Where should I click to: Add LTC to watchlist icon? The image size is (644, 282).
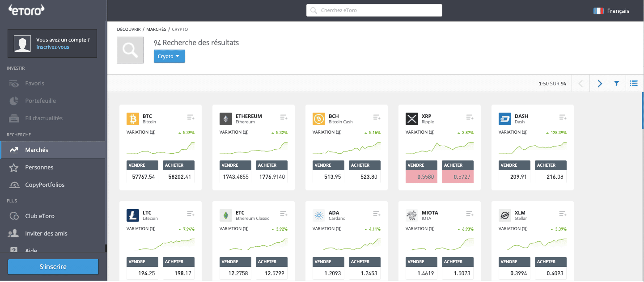click(x=191, y=214)
